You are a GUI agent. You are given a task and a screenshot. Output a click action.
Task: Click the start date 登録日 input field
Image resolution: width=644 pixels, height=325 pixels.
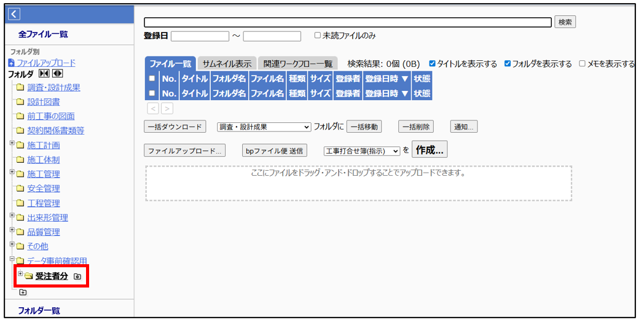(200, 36)
